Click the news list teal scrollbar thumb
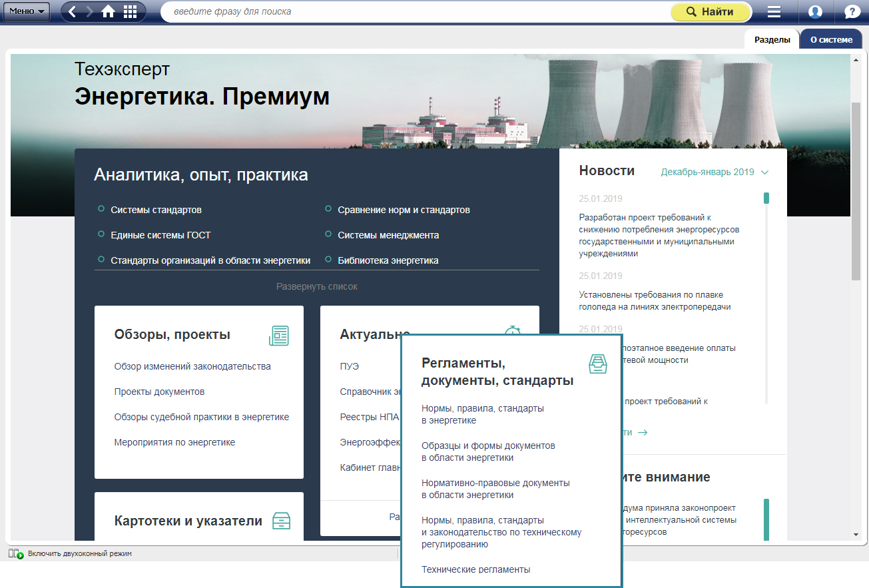 tap(766, 198)
